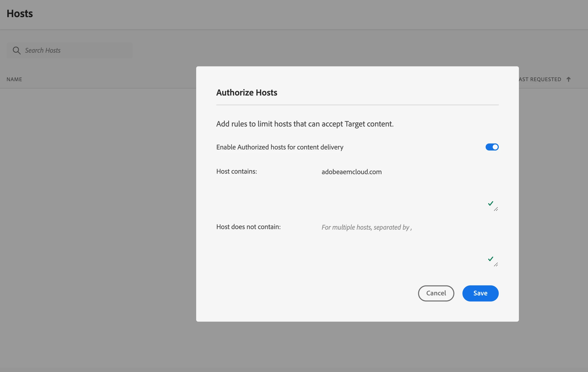Viewport: 588px width, 372px height.
Task: Click the 'Add rules to limit hosts' description
Action: (305, 124)
